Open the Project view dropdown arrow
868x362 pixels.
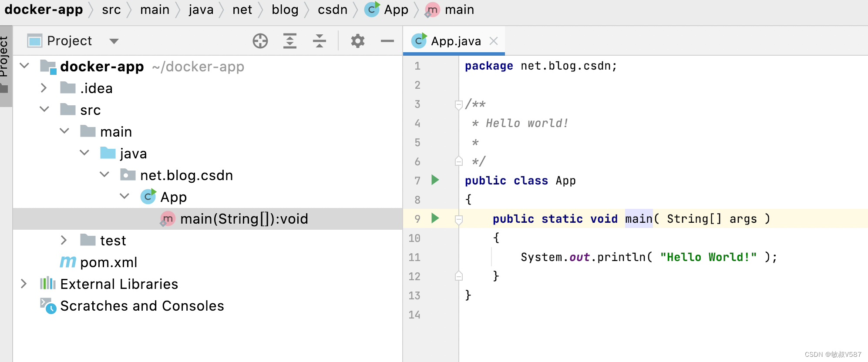[114, 41]
